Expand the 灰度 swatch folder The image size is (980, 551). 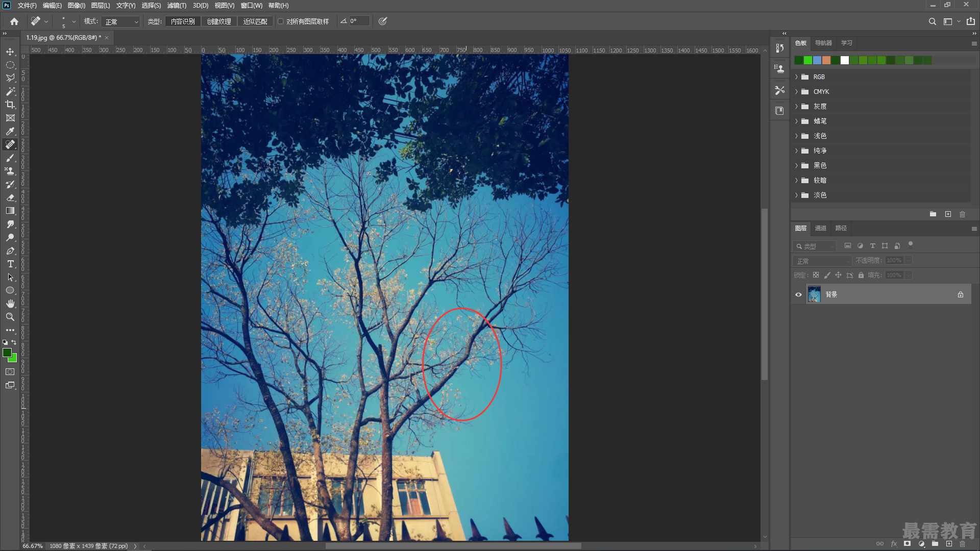click(x=796, y=107)
